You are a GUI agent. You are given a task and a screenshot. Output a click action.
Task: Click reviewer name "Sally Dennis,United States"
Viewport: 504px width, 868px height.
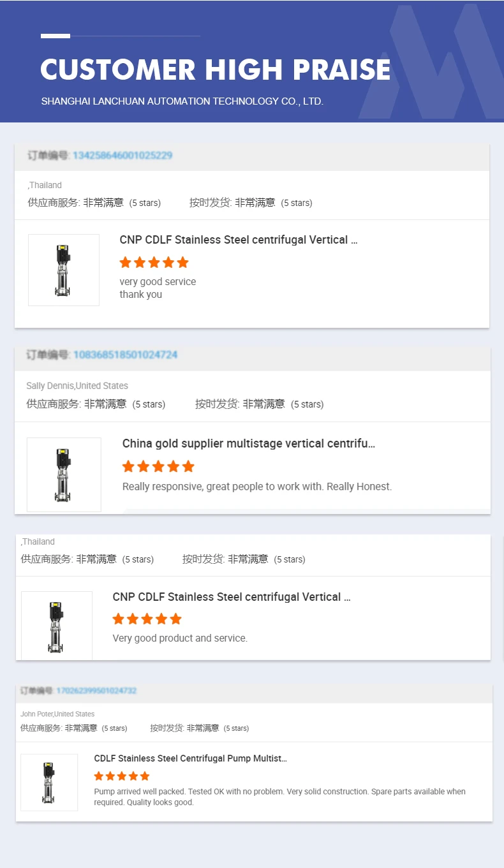click(77, 386)
